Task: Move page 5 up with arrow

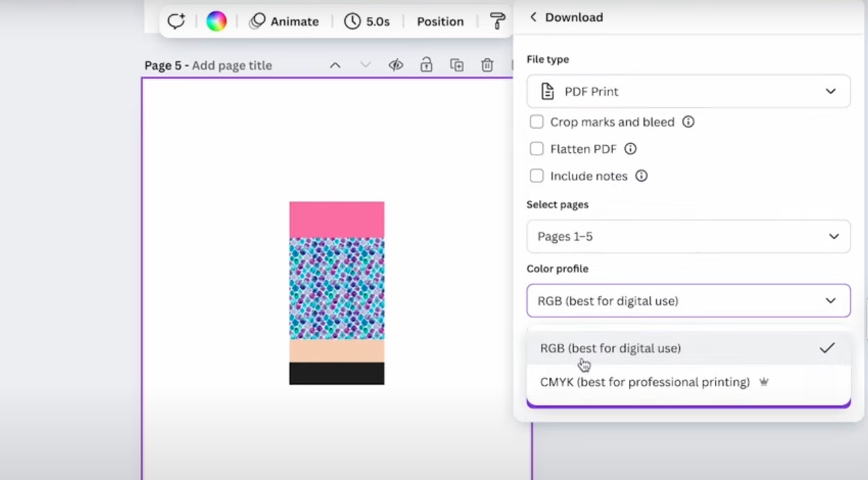Action: [x=335, y=65]
